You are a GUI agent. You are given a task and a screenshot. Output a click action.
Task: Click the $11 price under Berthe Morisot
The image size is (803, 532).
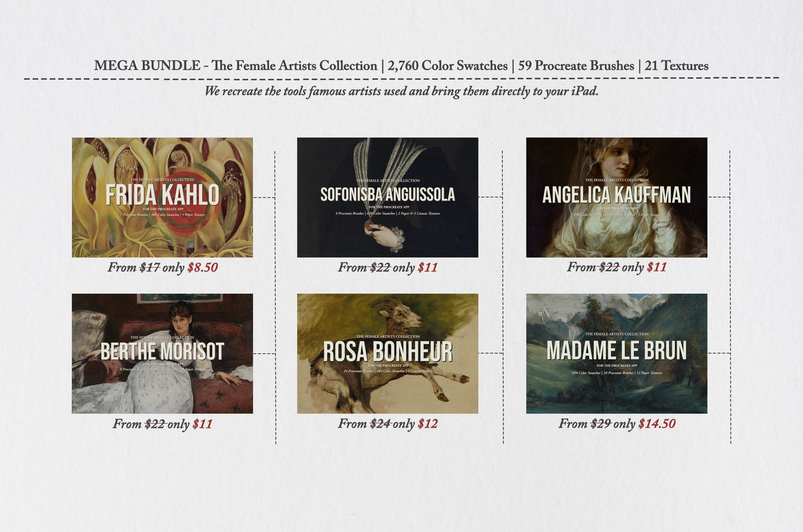202,424
